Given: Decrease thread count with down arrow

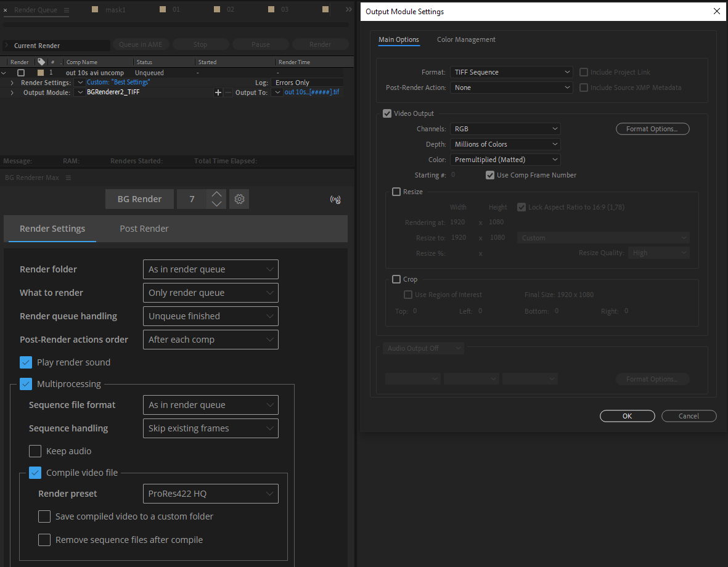Looking at the screenshot, I should [x=216, y=204].
